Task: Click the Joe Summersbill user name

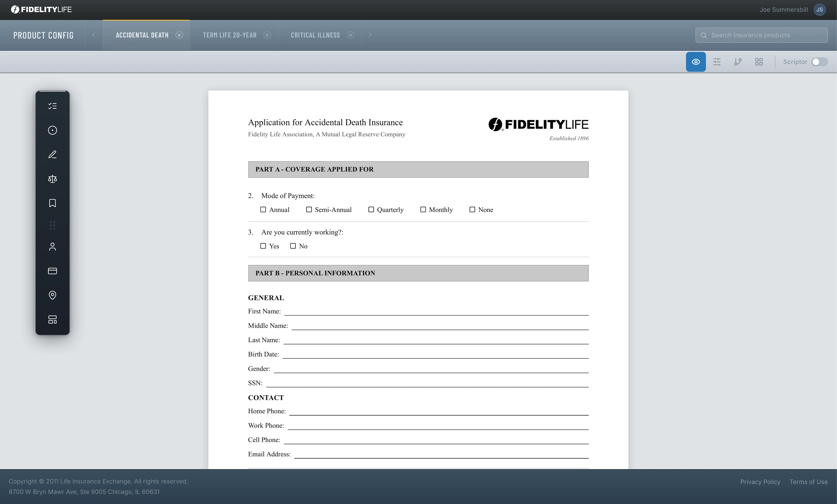Action: [784, 9]
